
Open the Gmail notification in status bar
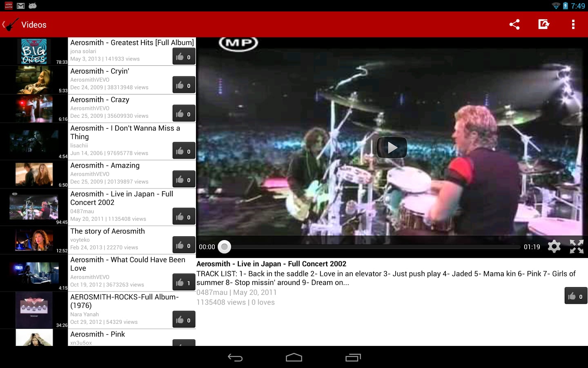21,6
